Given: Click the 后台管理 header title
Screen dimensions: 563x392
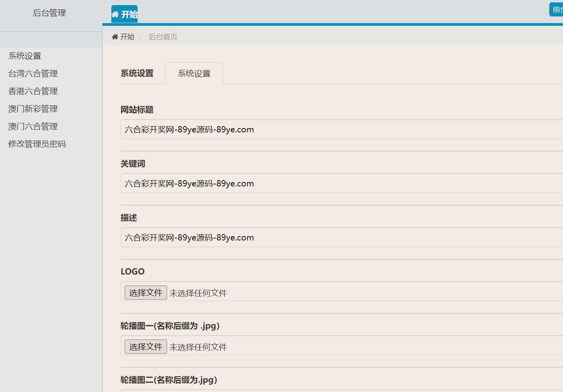Looking at the screenshot, I should pyautogui.click(x=49, y=13).
